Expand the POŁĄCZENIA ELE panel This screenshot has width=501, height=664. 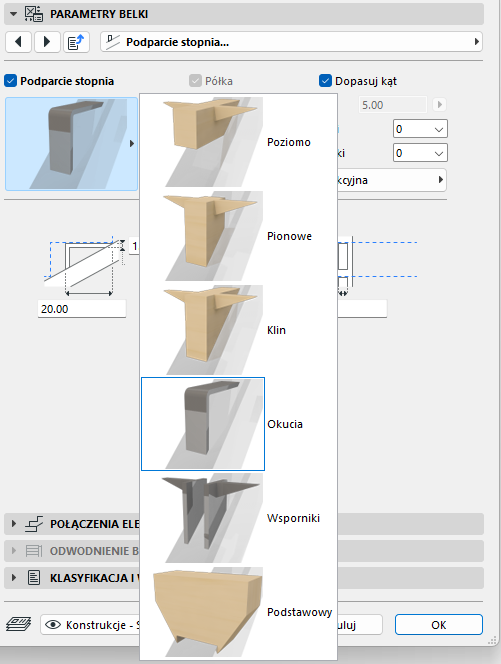click(14, 524)
